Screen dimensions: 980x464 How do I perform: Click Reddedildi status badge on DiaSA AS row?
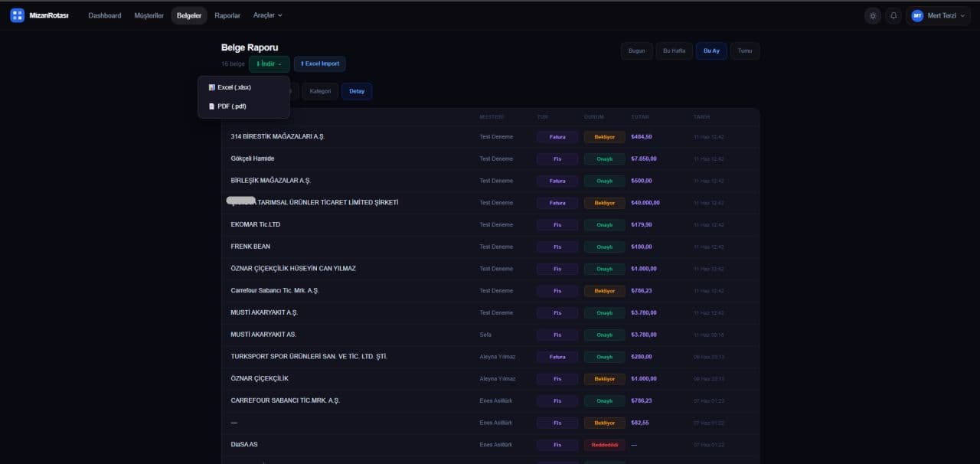click(605, 445)
